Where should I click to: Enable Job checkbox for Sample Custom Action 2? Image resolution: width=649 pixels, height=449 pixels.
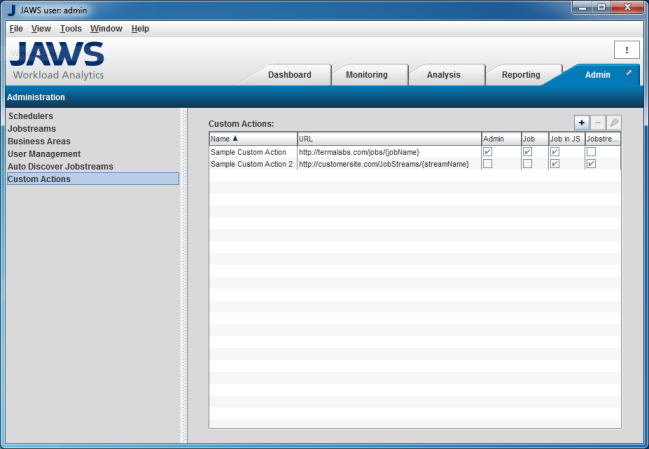527,164
